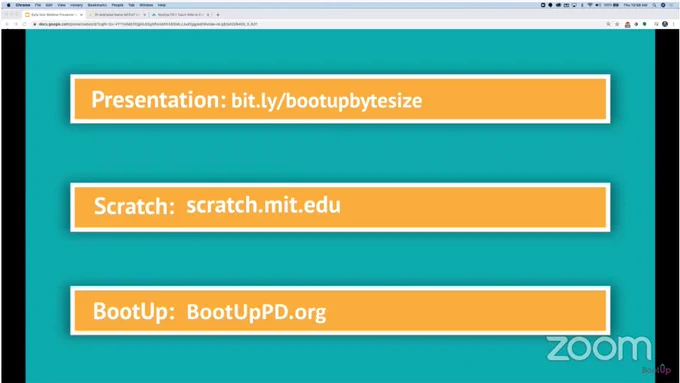Open the Help menu
This screenshot has height=383, width=680.
(x=162, y=5)
